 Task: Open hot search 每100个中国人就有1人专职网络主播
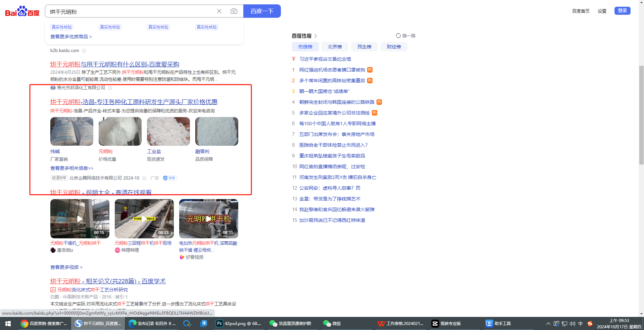click(x=338, y=124)
